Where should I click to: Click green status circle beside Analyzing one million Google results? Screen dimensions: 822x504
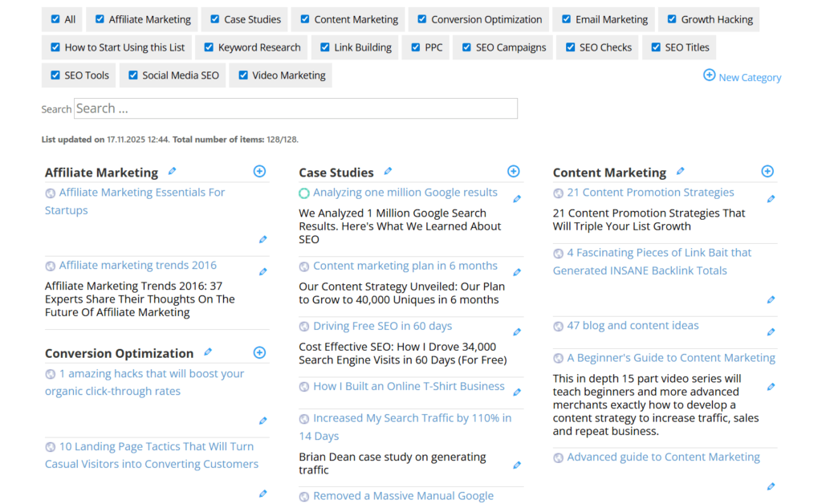pos(305,192)
